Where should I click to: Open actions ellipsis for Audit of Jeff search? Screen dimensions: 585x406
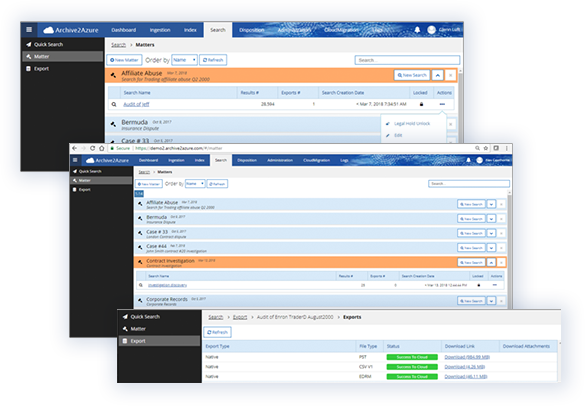point(442,104)
